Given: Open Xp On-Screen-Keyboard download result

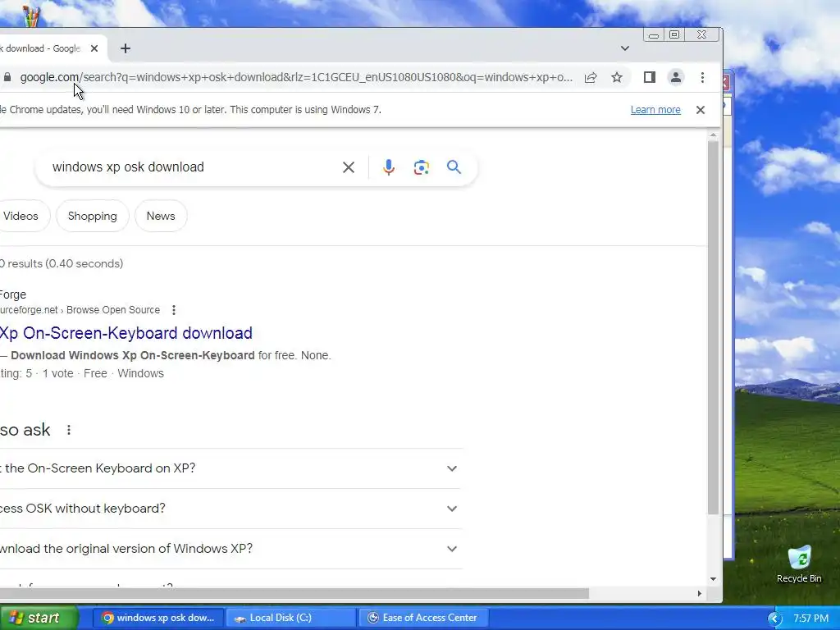Looking at the screenshot, I should click(x=126, y=333).
